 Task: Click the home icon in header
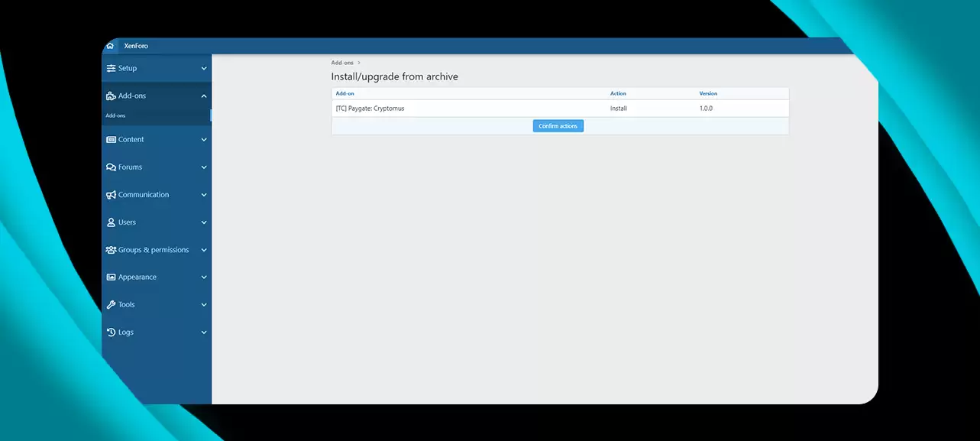tap(110, 46)
